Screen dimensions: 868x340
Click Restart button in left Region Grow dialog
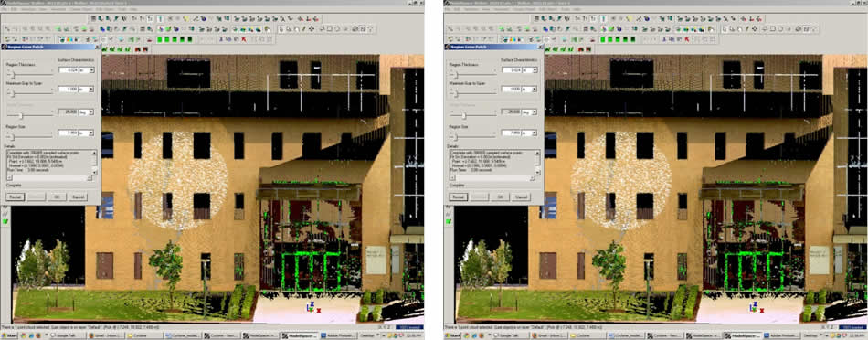(16, 197)
